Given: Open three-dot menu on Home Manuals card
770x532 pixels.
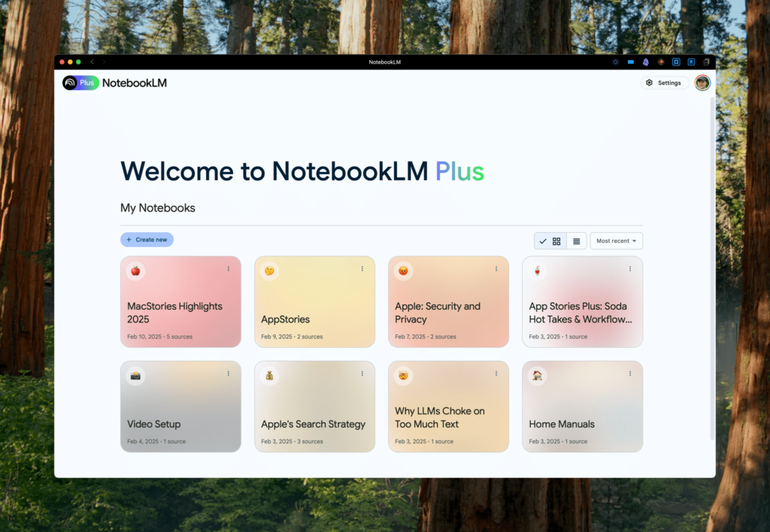Looking at the screenshot, I should coord(629,373).
